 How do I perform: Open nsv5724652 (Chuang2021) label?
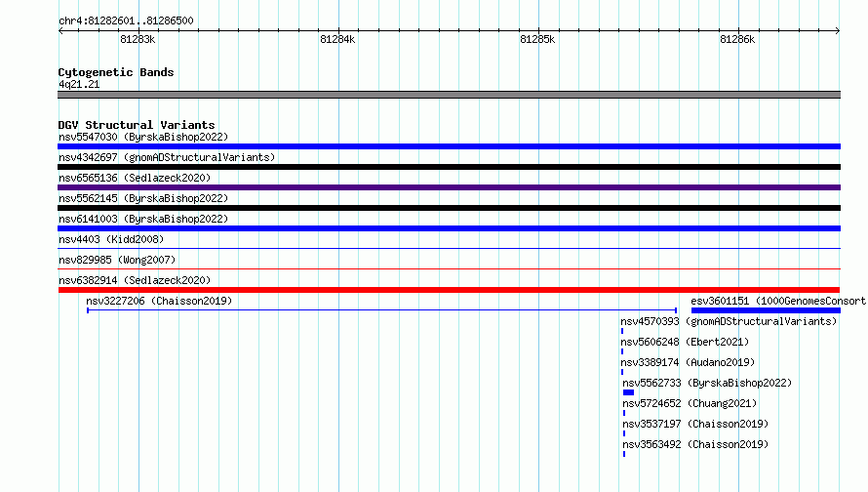click(x=690, y=403)
